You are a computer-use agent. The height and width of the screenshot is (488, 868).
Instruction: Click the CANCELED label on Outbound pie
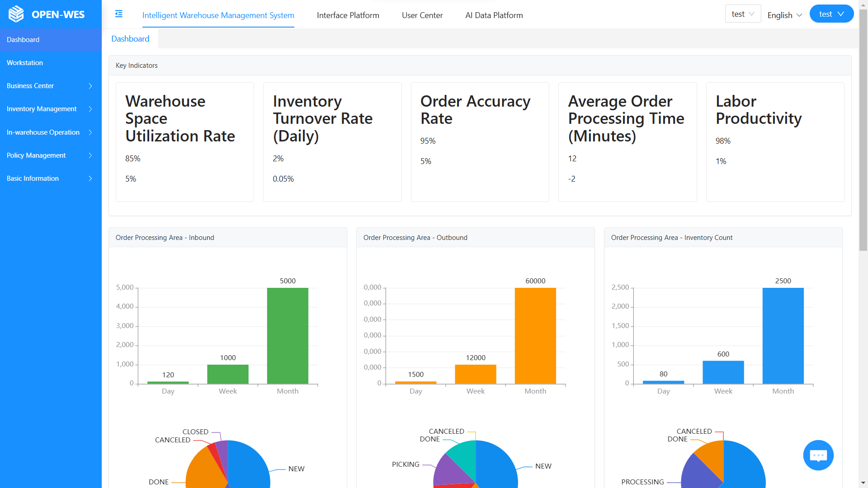click(x=446, y=432)
